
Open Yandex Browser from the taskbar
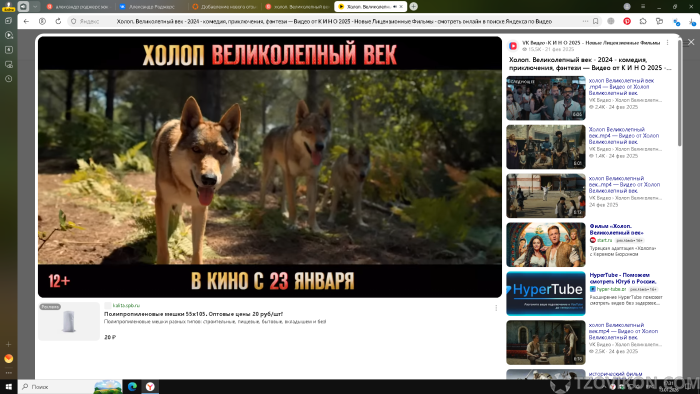coord(150,386)
